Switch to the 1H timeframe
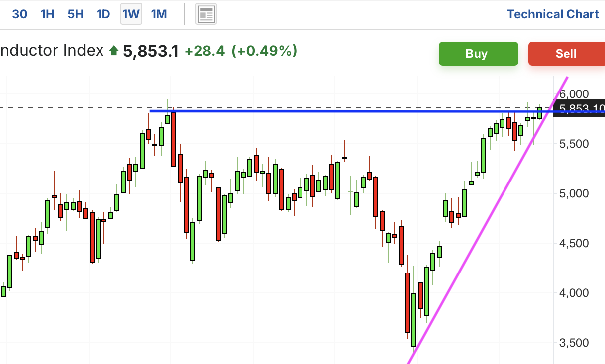605x364 pixels. pyautogui.click(x=47, y=14)
